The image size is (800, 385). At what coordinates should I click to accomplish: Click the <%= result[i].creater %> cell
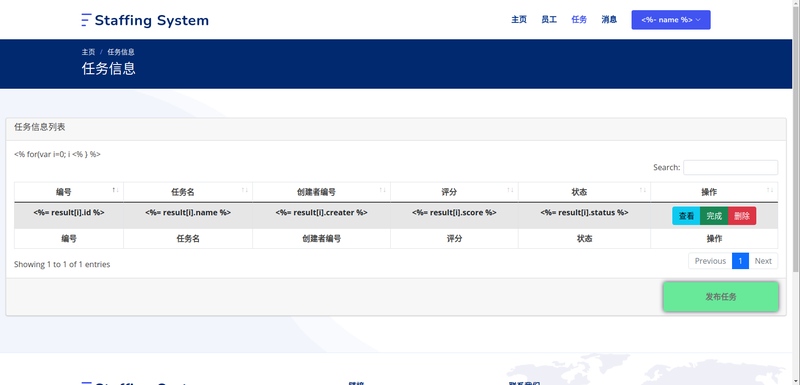321,216
